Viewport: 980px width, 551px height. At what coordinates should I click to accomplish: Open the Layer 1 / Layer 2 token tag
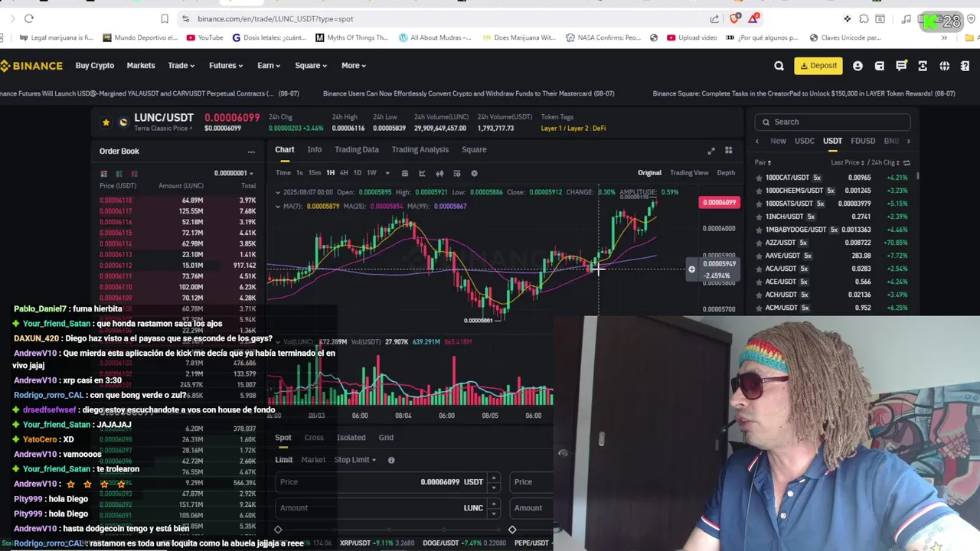pyautogui.click(x=566, y=129)
